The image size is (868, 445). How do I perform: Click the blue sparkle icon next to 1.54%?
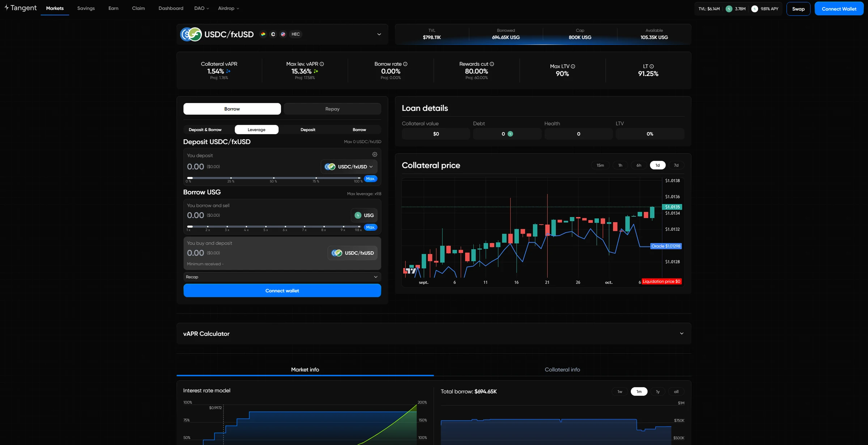click(228, 71)
